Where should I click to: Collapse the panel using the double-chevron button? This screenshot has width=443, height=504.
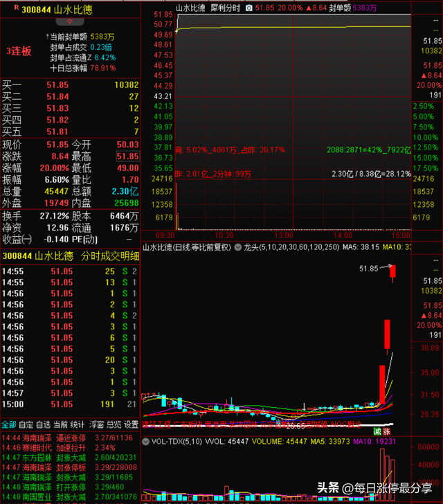[x=69, y=21]
